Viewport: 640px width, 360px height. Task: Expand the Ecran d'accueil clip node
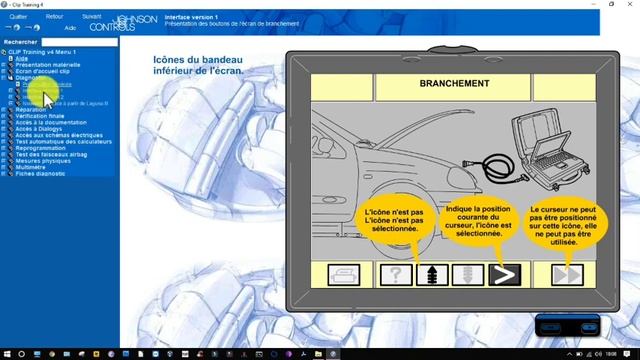4,71
